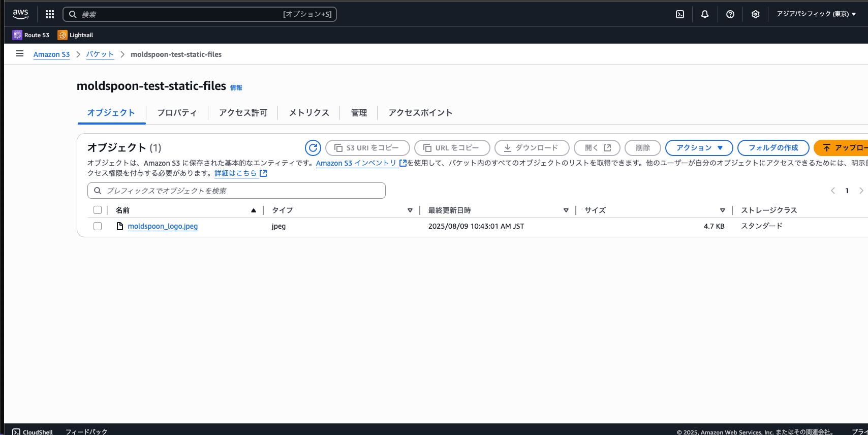The width and height of the screenshot is (868, 435).
Task: Click the ダウンロード button
Action: [x=532, y=148]
